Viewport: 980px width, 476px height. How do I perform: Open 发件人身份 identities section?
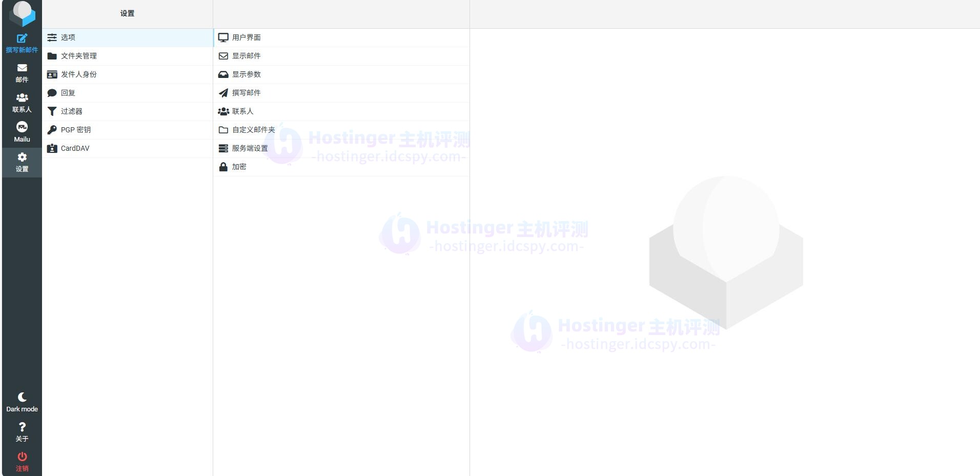(78, 74)
